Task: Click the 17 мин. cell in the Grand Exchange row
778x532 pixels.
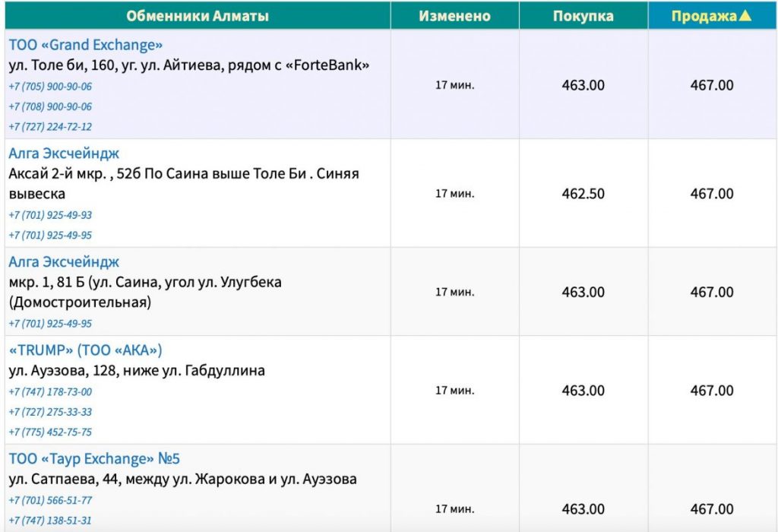Action: [454, 85]
